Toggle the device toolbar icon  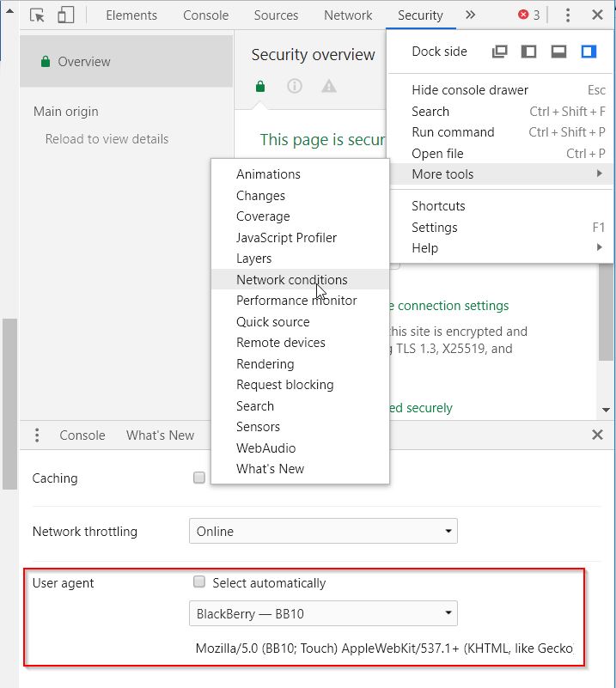click(65, 15)
